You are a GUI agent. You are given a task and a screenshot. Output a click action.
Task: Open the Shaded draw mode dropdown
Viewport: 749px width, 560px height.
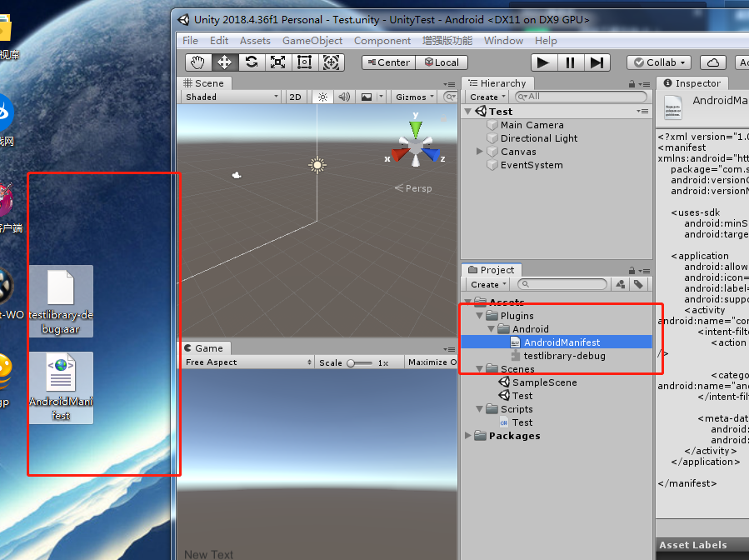232,97
